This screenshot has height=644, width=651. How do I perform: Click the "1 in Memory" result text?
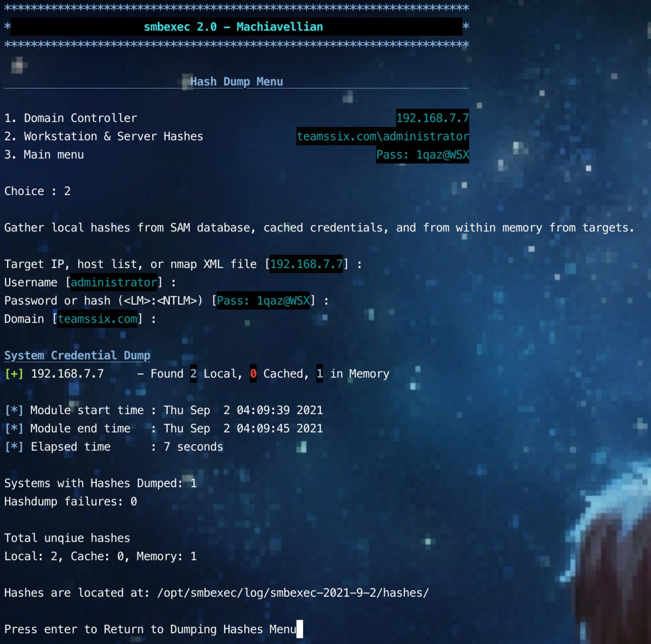(x=353, y=374)
